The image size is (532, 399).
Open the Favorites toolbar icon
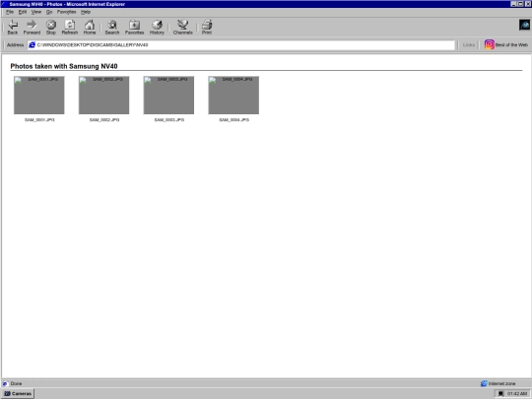pyautogui.click(x=134, y=28)
